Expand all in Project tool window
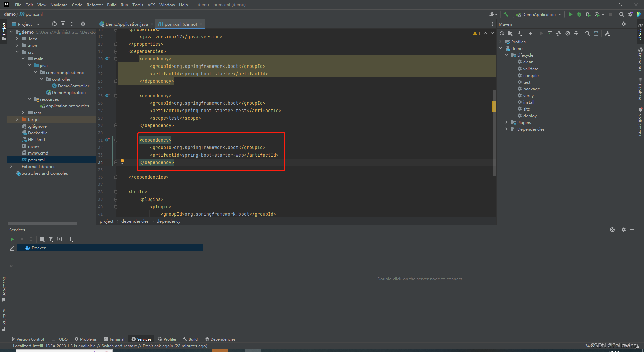The width and height of the screenshot is (644, 352). click(63, 24)
